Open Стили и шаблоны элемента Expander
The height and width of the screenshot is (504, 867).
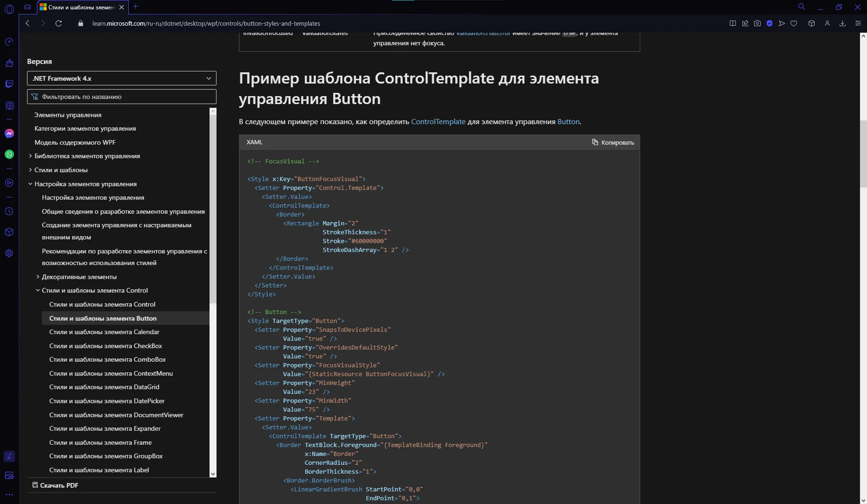pos(105,428)
